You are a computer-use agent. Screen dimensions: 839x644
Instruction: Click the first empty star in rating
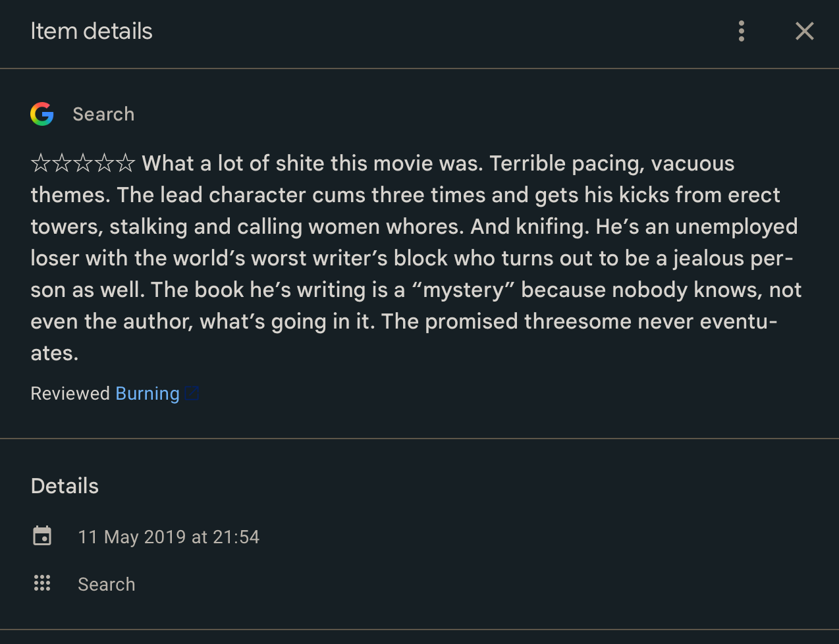tap(41, 163)
